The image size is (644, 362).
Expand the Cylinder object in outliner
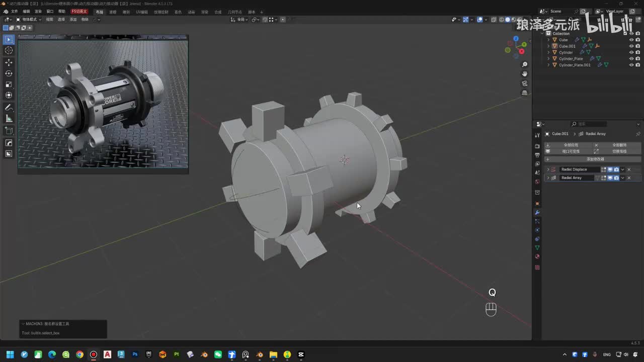[x=549, y=52]
